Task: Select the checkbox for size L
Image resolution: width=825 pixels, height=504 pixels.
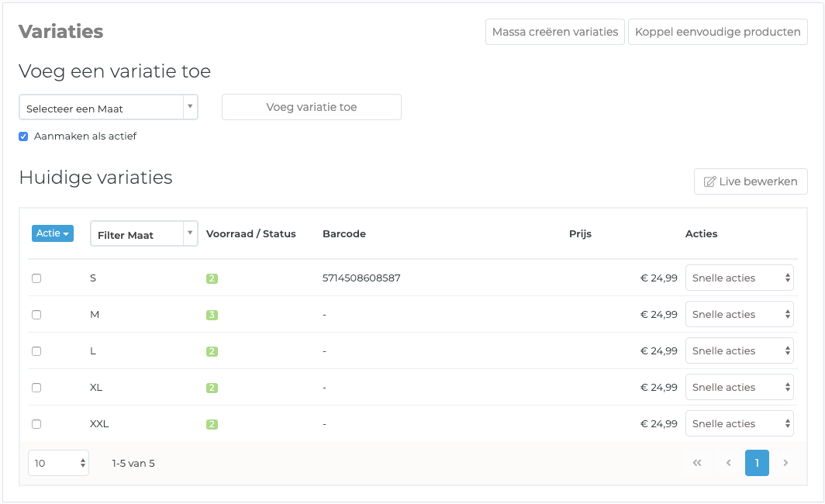Action: (36, 351)
